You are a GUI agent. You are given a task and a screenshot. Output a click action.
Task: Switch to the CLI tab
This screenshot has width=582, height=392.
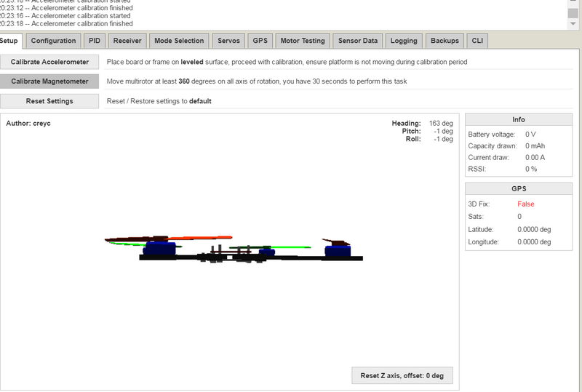(x=477, y=41)
